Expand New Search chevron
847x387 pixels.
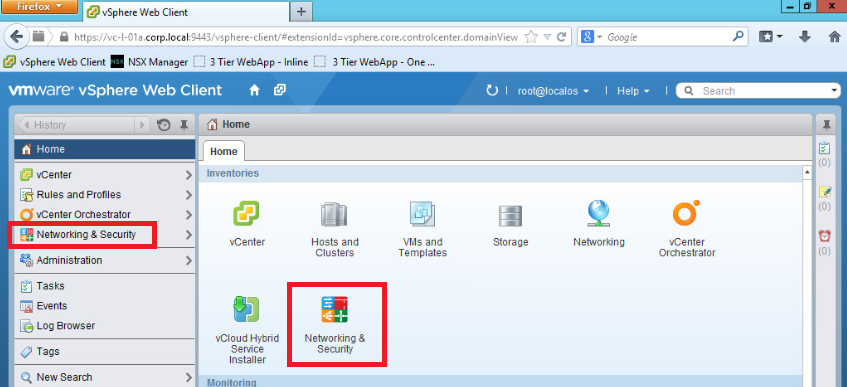[189, 377]
